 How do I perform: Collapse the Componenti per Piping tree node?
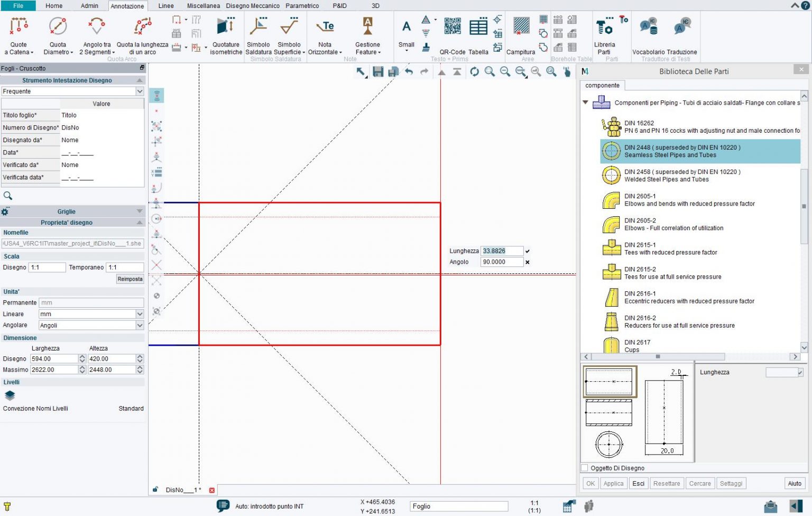(585, 103)
